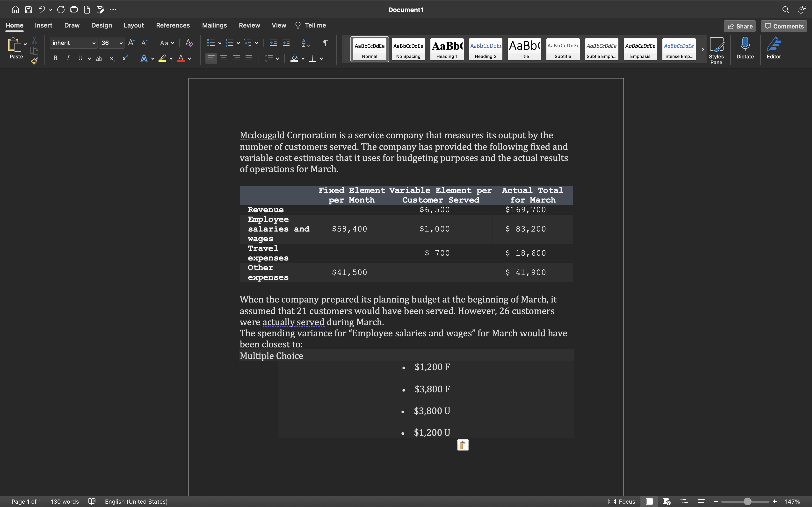Viewport: 812px width, 507px height.
Task: Center align the paragraph
Action: pyautogui.click(x=224, y=58)
